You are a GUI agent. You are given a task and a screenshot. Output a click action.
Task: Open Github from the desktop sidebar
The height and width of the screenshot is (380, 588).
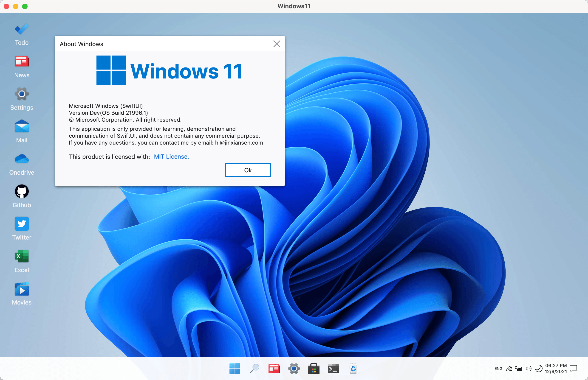coord(22,191)
